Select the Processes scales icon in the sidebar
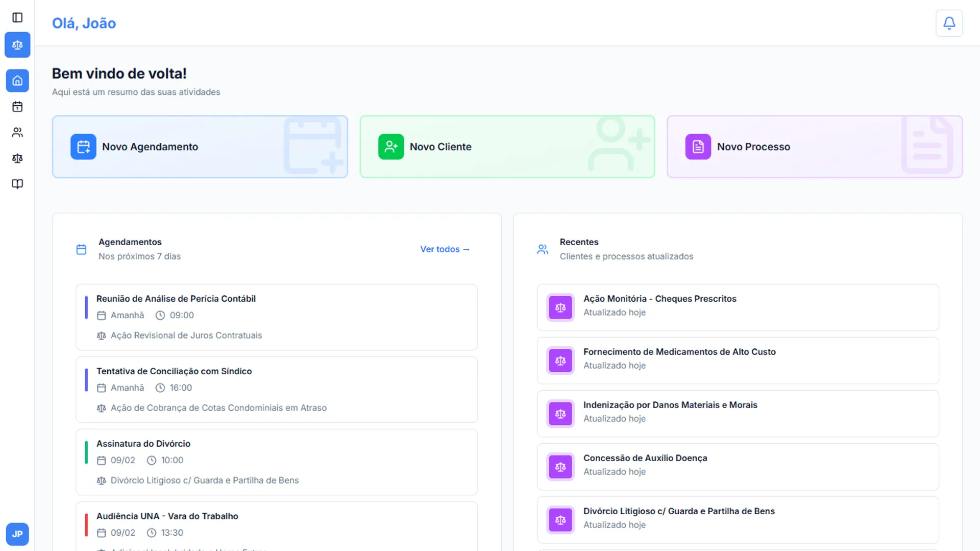 (x=17, y=158)
